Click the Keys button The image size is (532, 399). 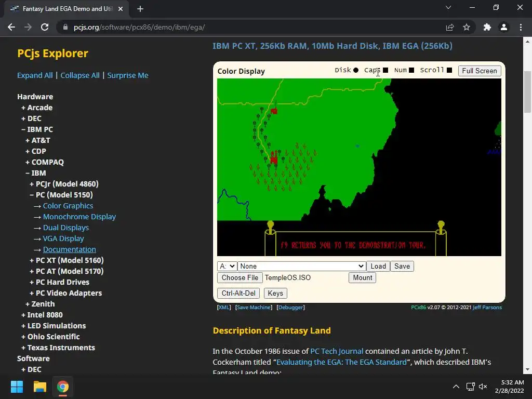[275, 293]
